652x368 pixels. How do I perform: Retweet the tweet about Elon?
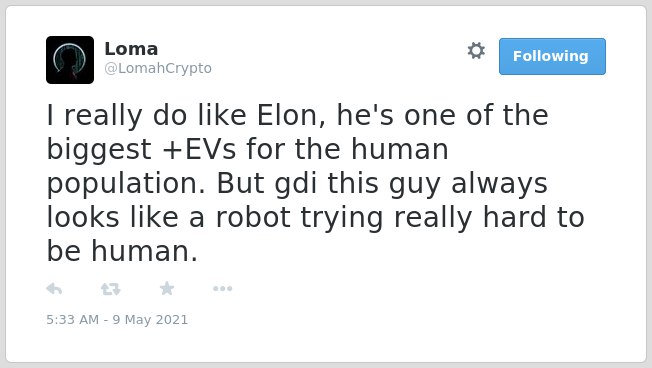[111, 289]
